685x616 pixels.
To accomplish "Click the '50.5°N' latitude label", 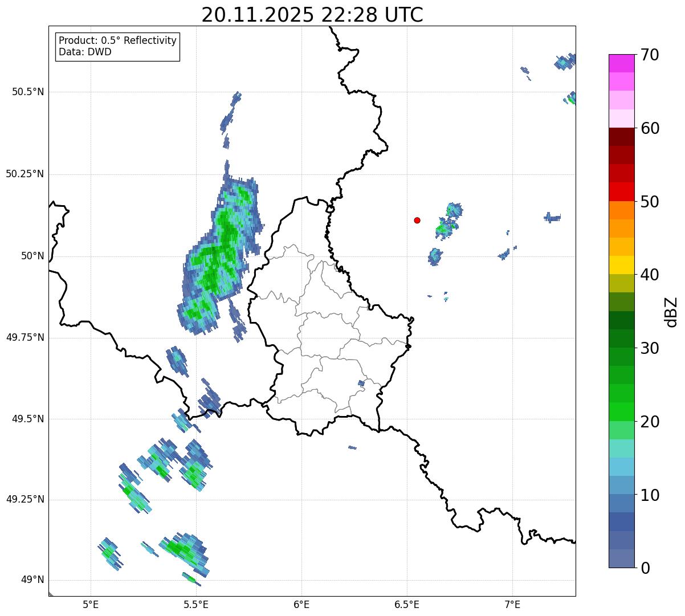I will pos(27,92).
